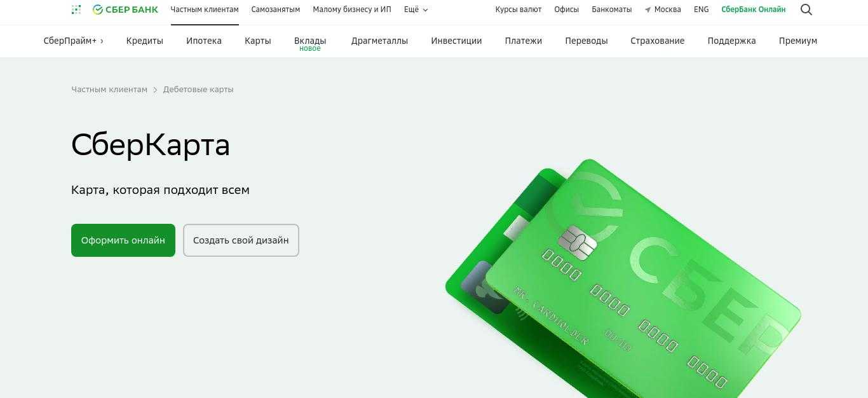View Курсы валют link
The height and width of the screenshot is (398, 868).
coord(519,10)
